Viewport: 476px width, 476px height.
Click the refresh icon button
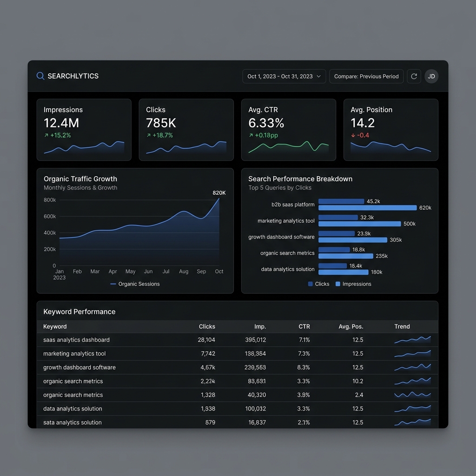pos(414,76)
